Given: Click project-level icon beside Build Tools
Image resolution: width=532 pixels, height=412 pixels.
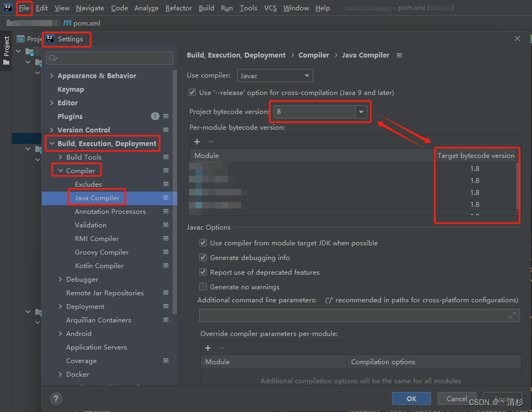Looking at the screenshot, I should click(166, 157).
